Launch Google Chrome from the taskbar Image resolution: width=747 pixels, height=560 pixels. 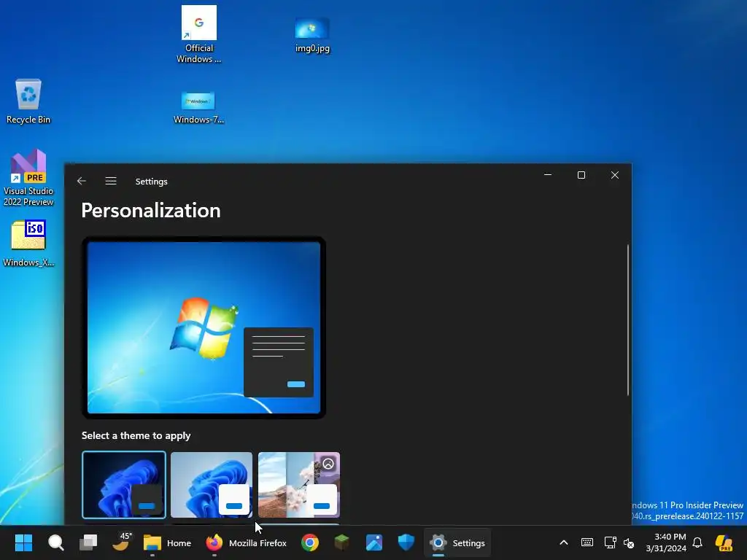(x=309, y=542)
